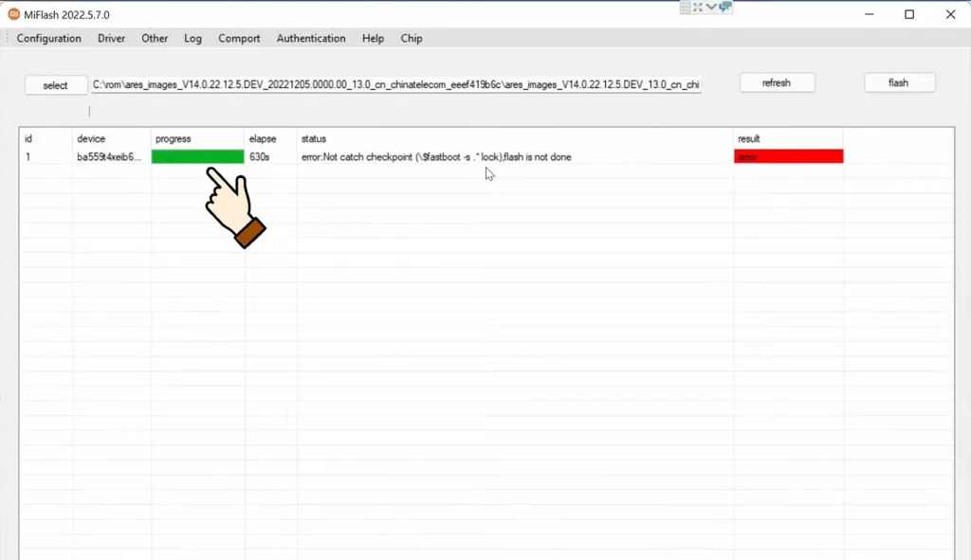
Task: Click the green progress bar for device 1
Action: (197, 157)
